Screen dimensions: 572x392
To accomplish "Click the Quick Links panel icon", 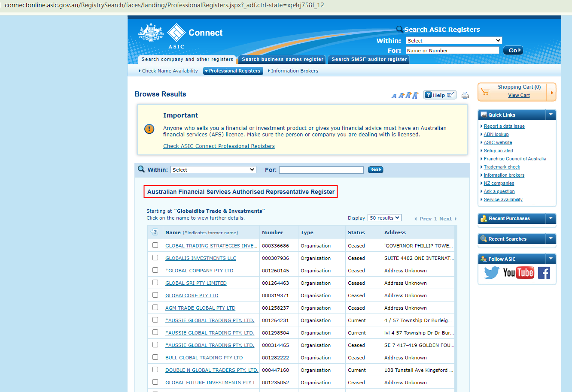I will [484, 115].
